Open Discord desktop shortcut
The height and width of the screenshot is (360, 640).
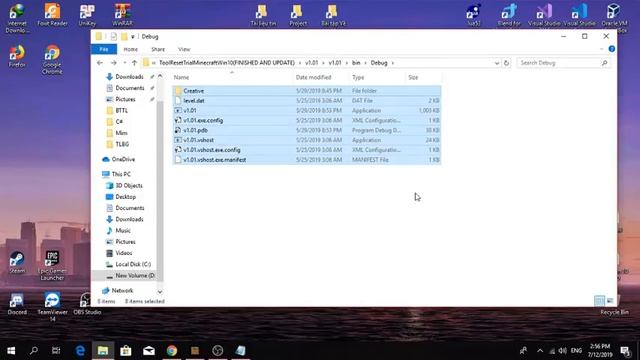(x=17, y=304)
